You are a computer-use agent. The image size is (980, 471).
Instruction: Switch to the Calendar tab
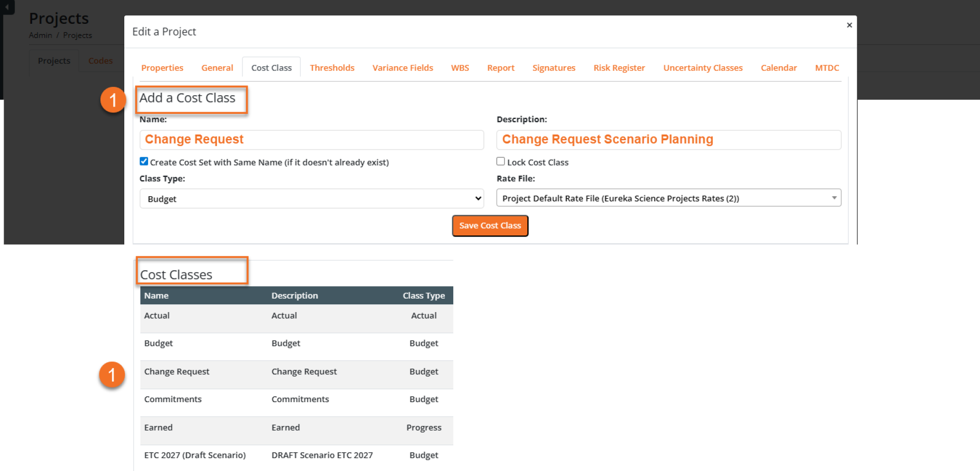779,68
